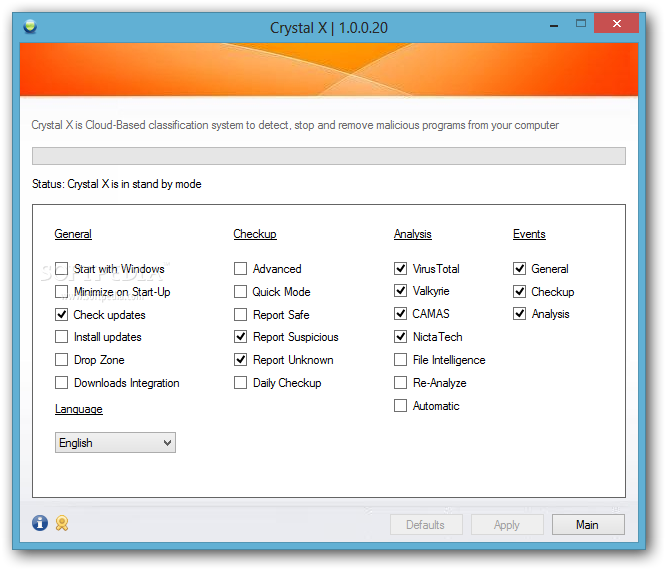Uncheck Report Suspicious
Viewport: 666px width, 570px height.
click(x=240, y=336)
